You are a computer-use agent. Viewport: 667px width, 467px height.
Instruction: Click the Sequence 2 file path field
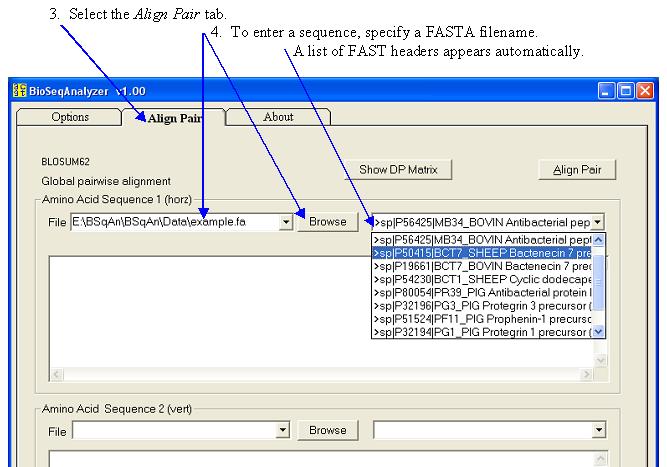click(x=174, y=430)
